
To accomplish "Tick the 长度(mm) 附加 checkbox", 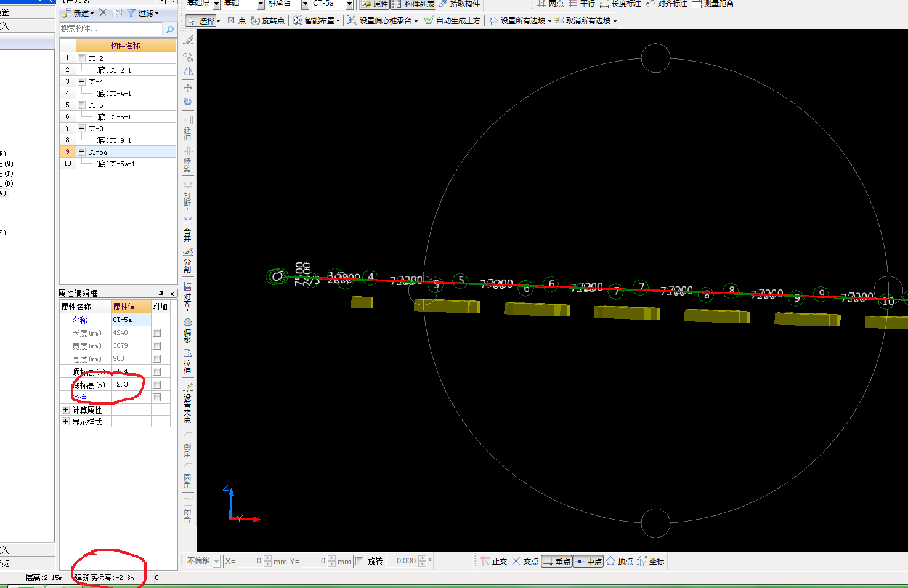I will pyautogui.click(x=156, y=332).
